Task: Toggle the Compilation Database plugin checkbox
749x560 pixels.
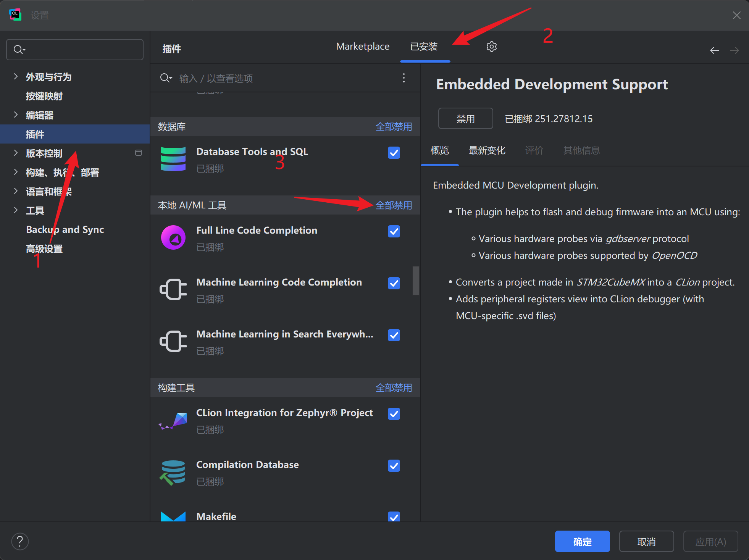Action: tap(394, 466)
